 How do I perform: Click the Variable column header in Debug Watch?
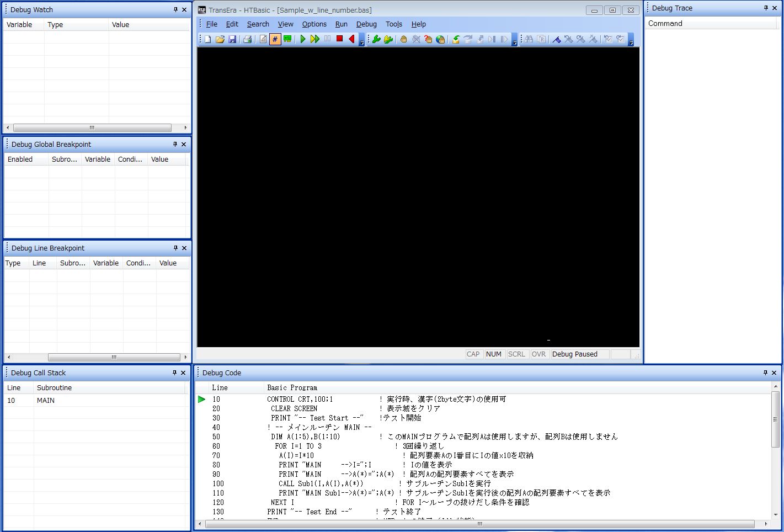pos(24,24)
